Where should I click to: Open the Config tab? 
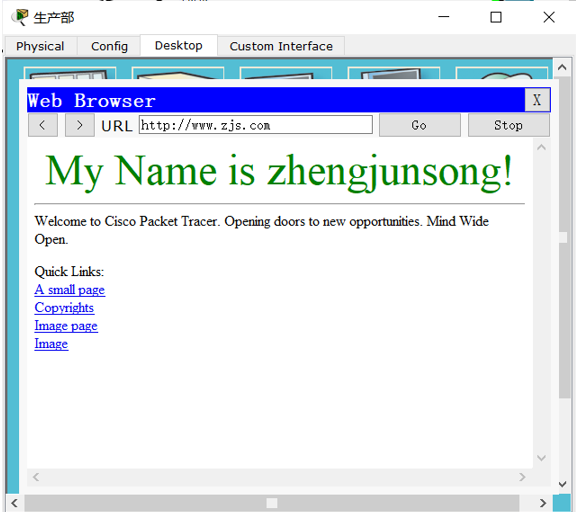click(109, 46)
